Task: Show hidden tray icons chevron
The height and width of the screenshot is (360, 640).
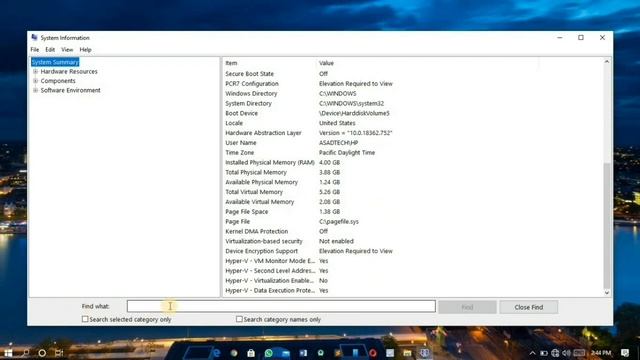Action: [x=532, y=353]
